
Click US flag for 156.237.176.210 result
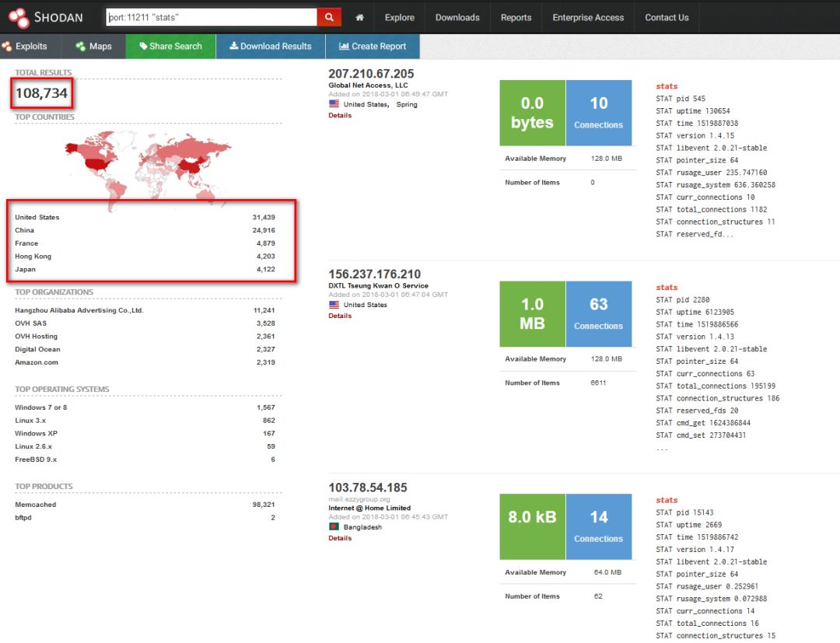coord(334,305)
